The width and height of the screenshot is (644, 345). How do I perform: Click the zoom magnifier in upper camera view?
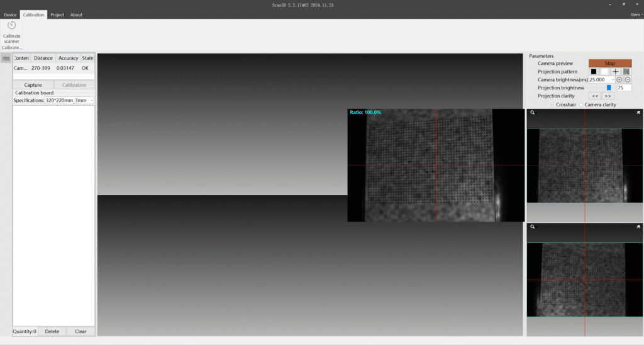tap(532, 113)
